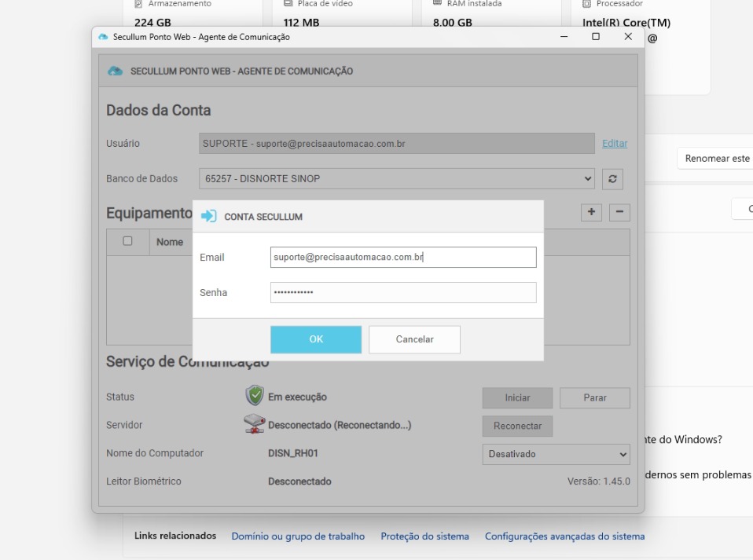This screenshot has width=753, height=560.
Task: Click the cloud icon in window title bar
Action: click(103, 37)
